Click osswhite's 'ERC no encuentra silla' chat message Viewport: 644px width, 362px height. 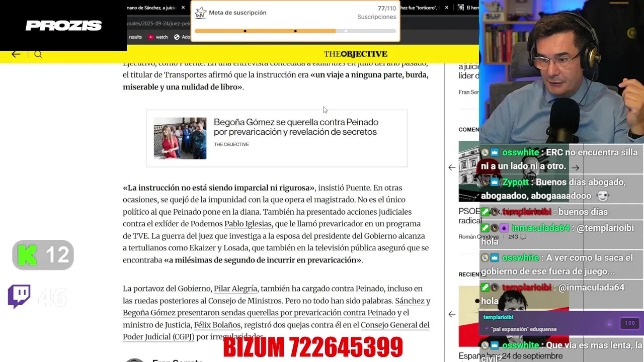560,159
